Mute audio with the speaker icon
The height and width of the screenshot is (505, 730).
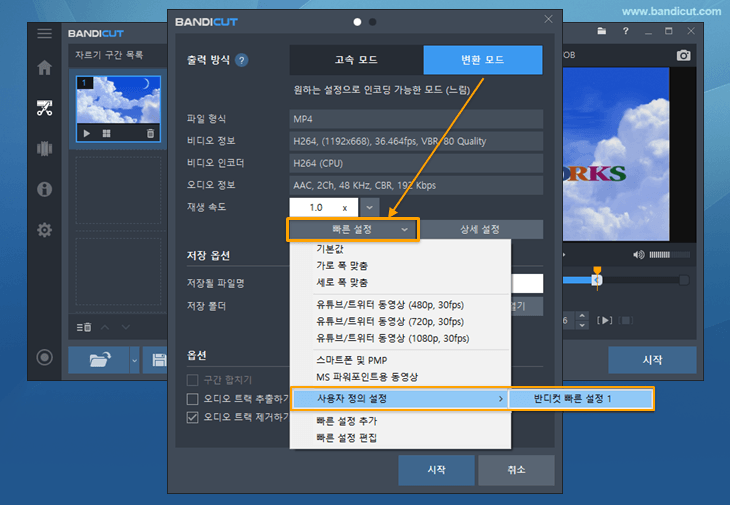coord(639,255)
